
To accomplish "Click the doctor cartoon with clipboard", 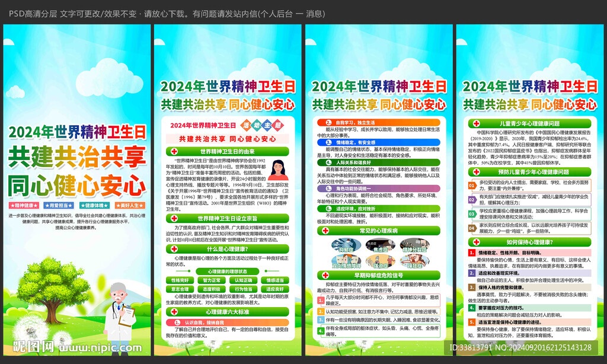I will [119, 318].
